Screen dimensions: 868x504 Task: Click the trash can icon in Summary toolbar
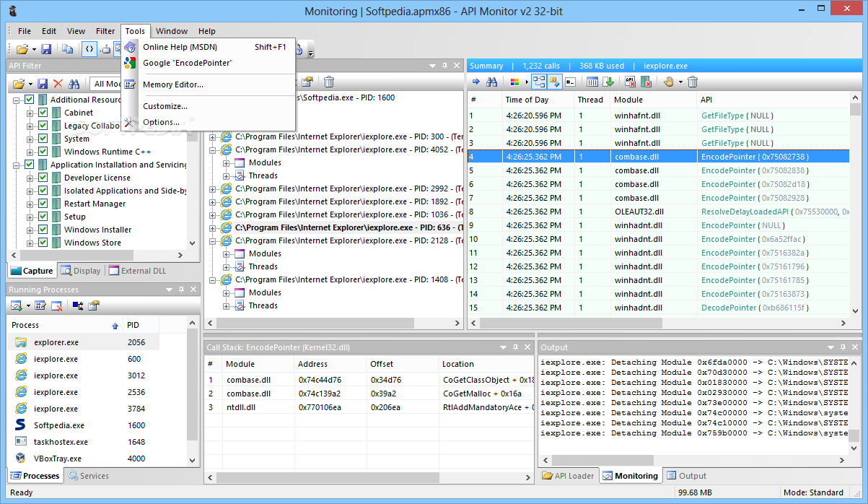[x=693, y=82]
